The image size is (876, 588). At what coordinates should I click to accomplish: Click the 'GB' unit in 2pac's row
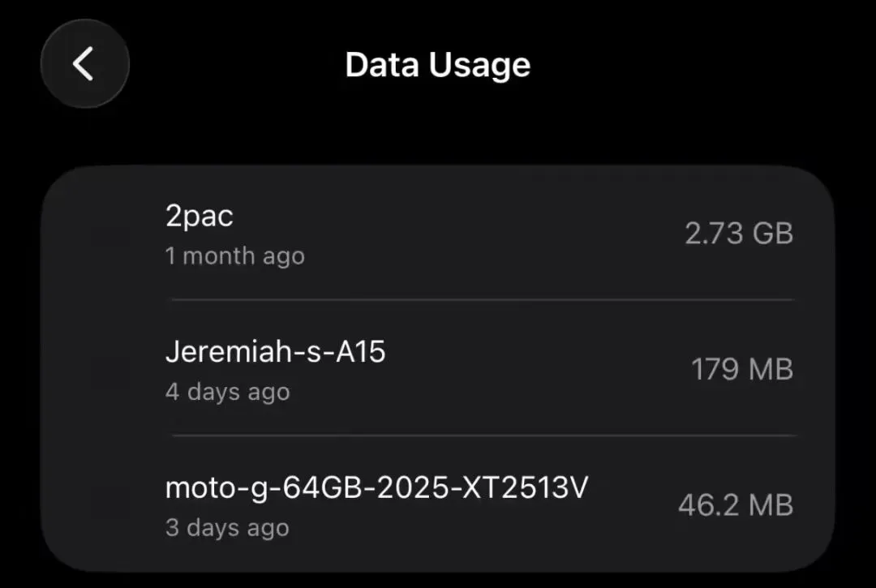pyautogui.click(x=772, y=234)
